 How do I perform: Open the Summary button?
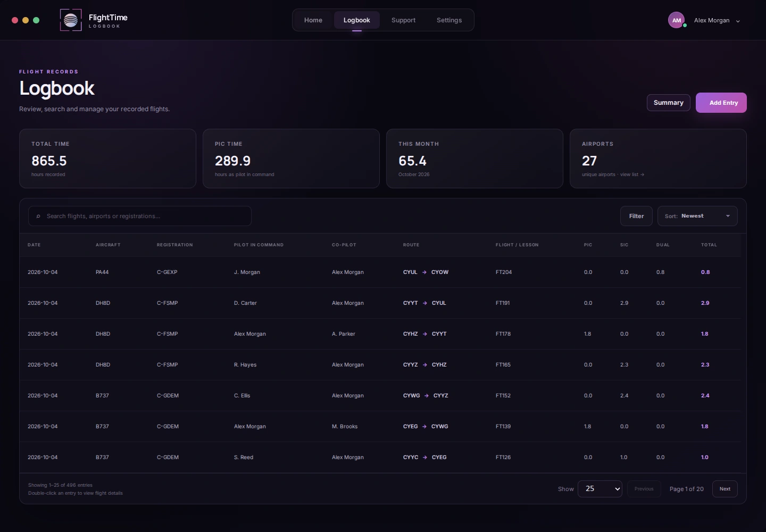click(x=669, y=103)
